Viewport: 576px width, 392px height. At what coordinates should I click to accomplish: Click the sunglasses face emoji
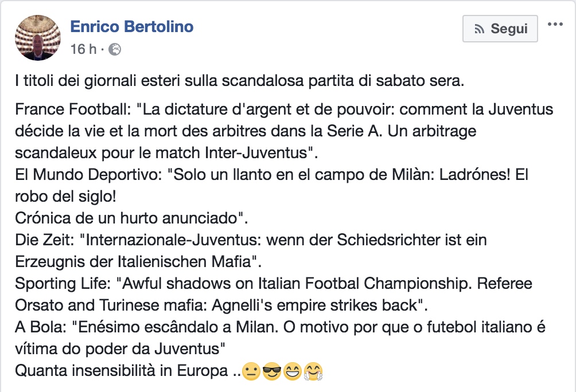pos(271,372)
